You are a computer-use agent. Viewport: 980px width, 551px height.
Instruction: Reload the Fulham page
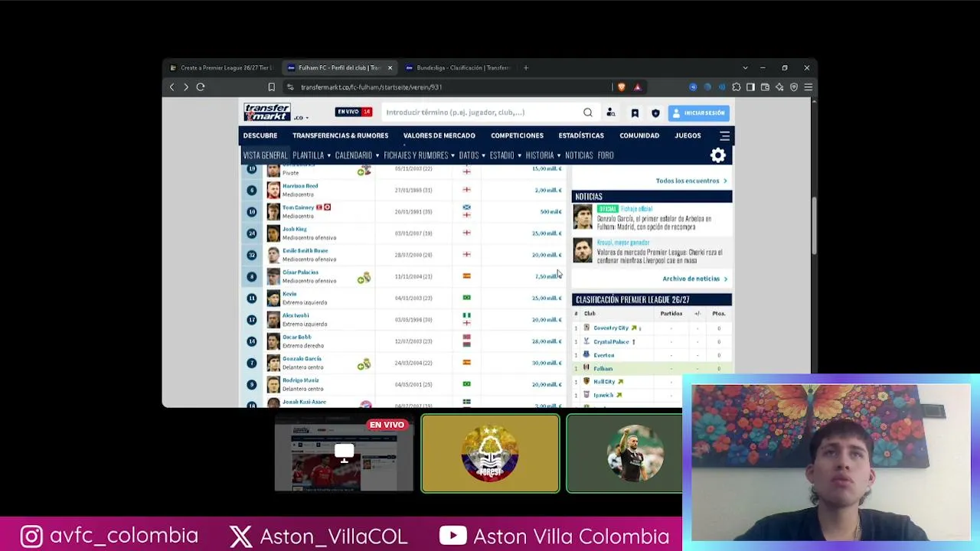click(201, 87)
